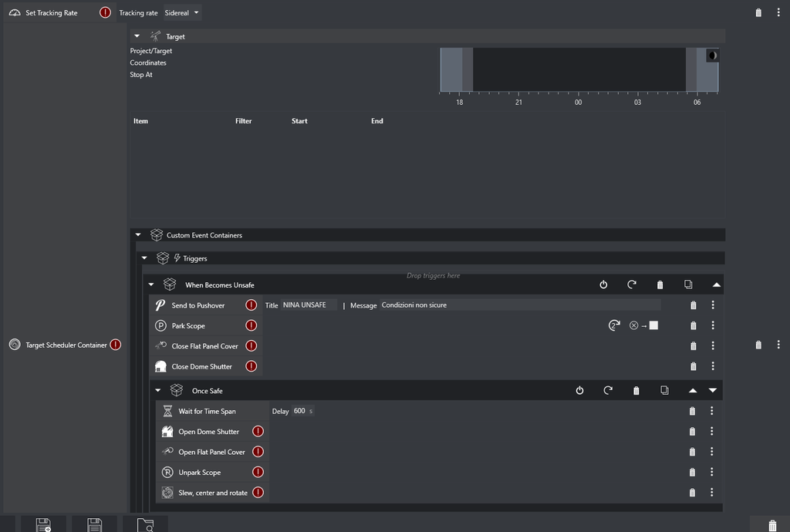790x532 pixels.
Task: Toggle power for the Once Safe container
Action: (579, 390)
